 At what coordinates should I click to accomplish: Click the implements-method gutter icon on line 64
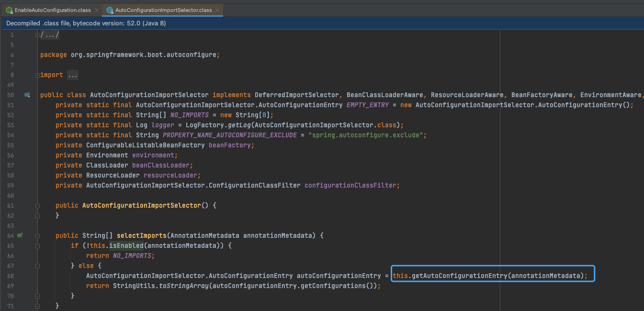[x=20, y=235]
